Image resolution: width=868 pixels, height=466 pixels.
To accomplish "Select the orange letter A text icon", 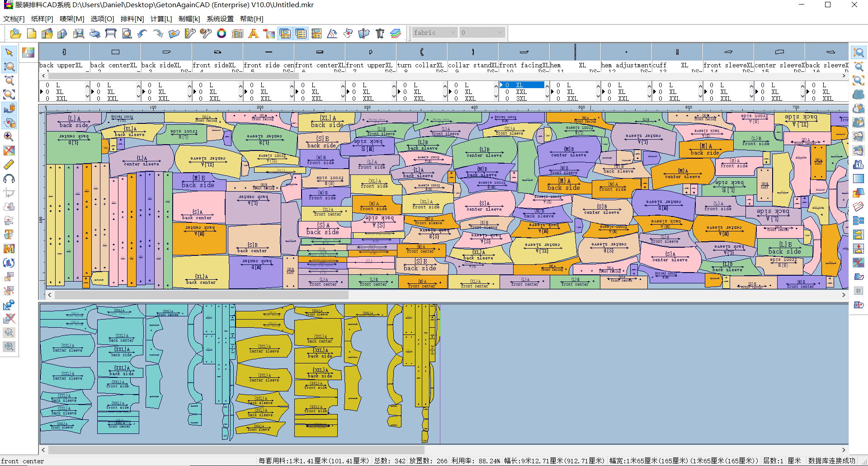I will click(x=253, y=33).
